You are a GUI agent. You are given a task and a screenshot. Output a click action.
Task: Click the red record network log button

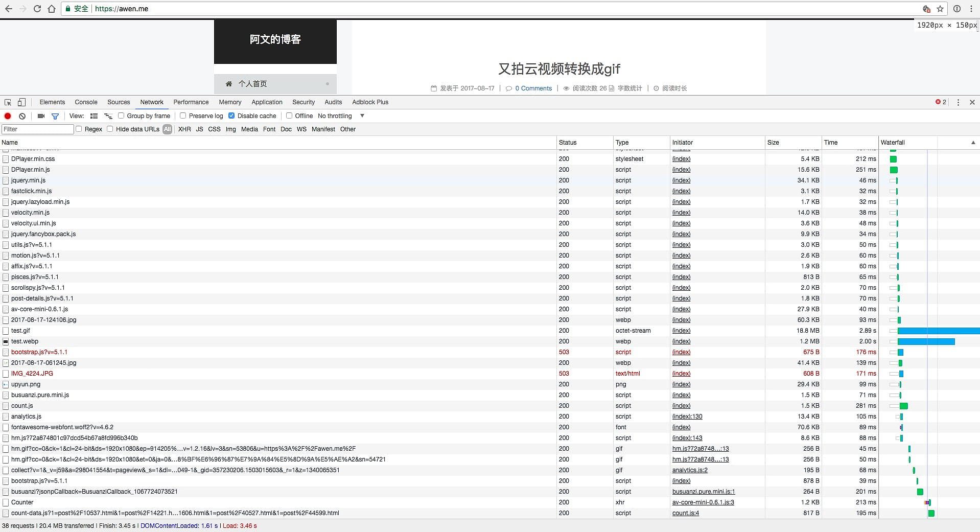coord(8,116)
